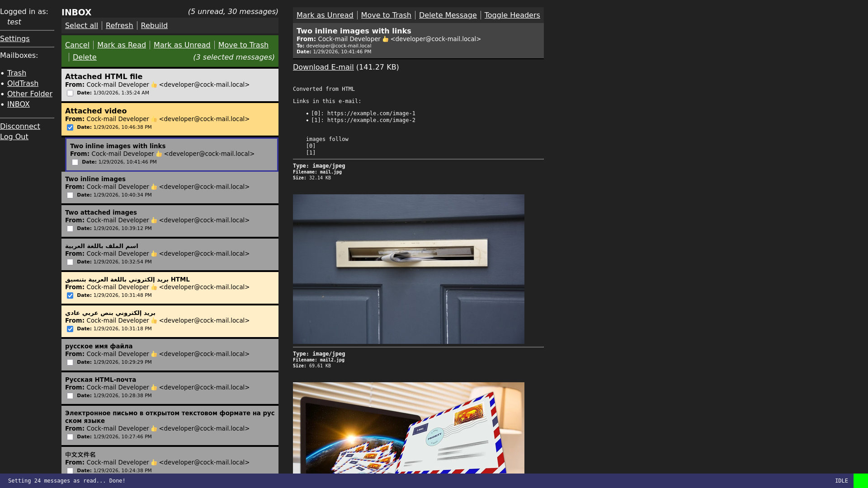The image size is (868, 488).
Task: Mark the selected messages as Read
Action: pyautogui.click(x=121, y=45)
